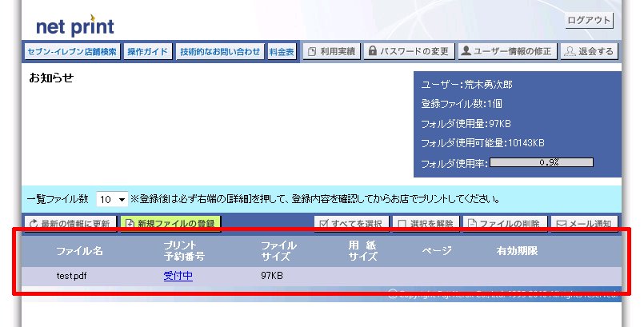Click 退会する to withdraw membership
Viewport: 644px width, 327px height.
tap(589, 51)
